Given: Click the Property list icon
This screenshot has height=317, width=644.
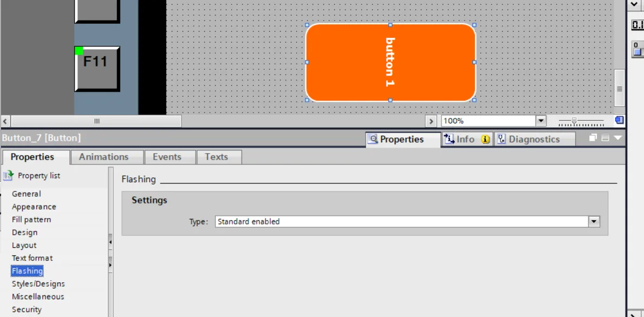Looking at the screenshot, I should coord(8,176).
